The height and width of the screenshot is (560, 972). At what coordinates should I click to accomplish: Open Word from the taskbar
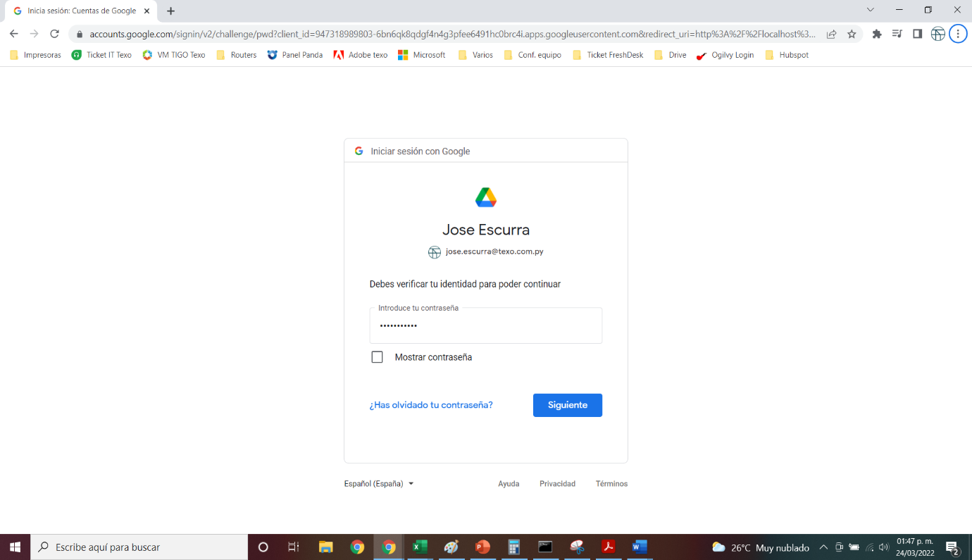pos(640,547)
